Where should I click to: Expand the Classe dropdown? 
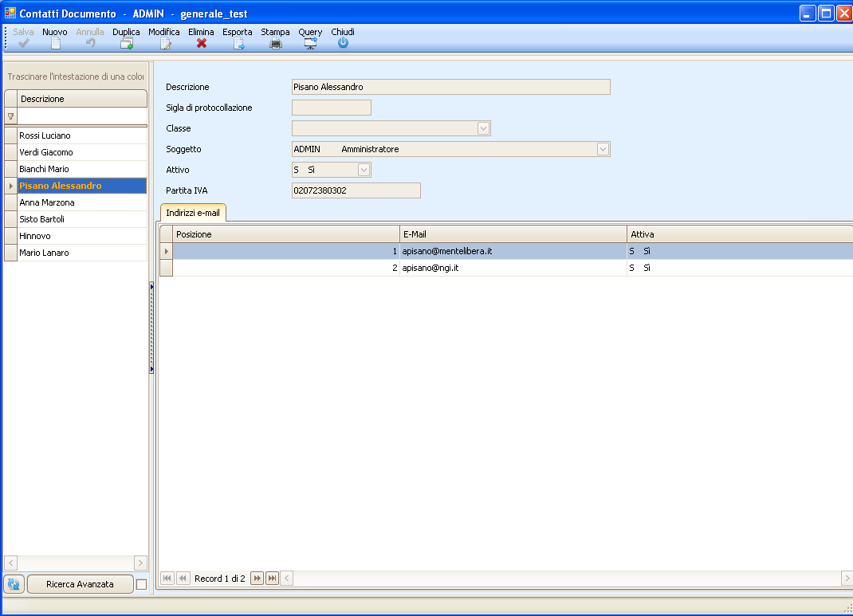(x=483, y=128)
